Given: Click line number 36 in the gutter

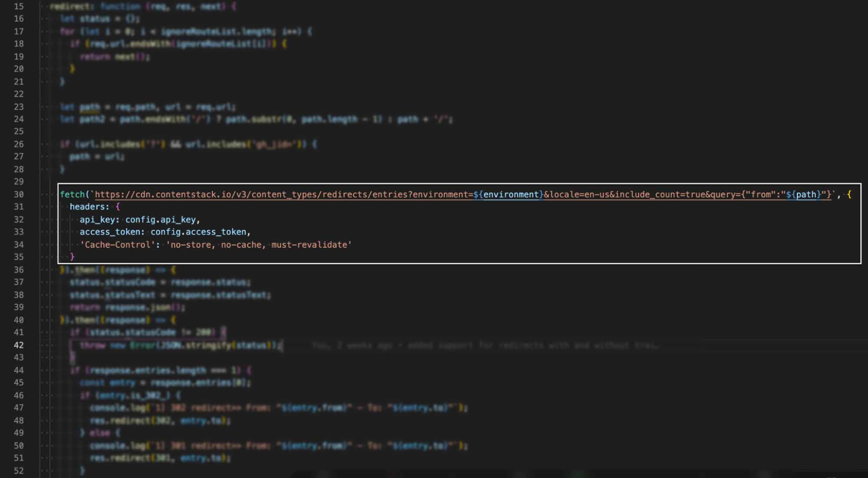Looking at the screenshot, I should pyautogui.click(x=19, y=270).
